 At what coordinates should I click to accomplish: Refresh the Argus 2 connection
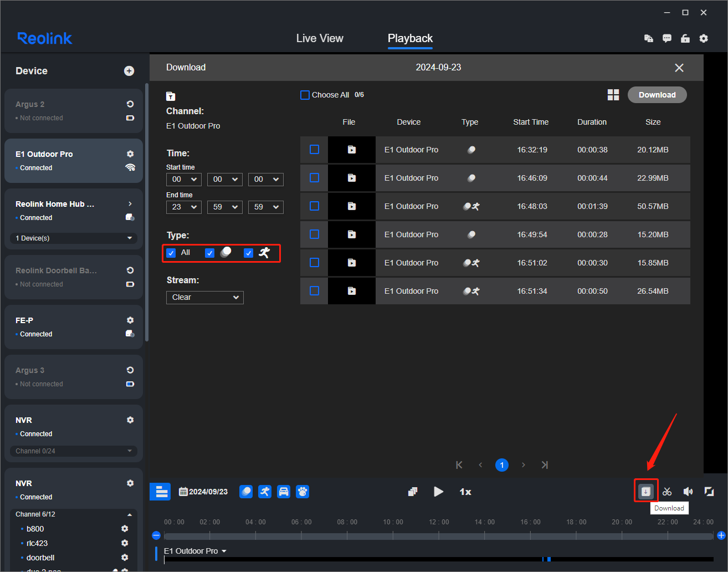click(x=130, y=104)
